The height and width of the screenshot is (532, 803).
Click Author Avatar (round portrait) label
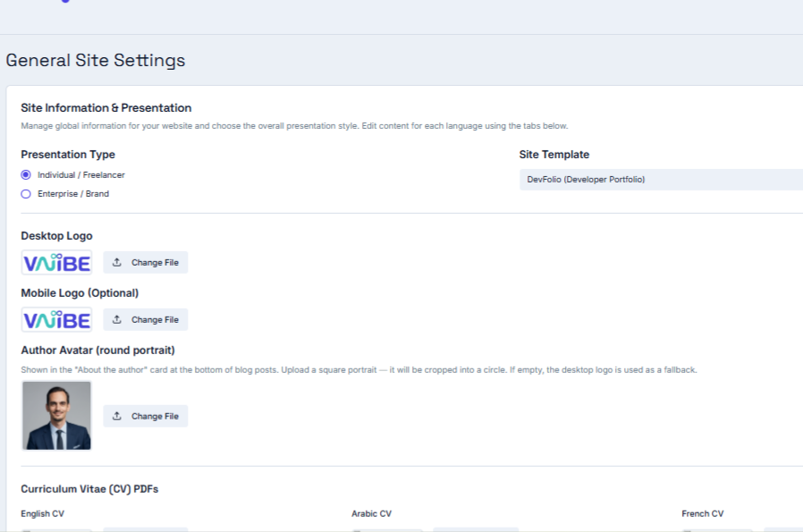[97, 350]
